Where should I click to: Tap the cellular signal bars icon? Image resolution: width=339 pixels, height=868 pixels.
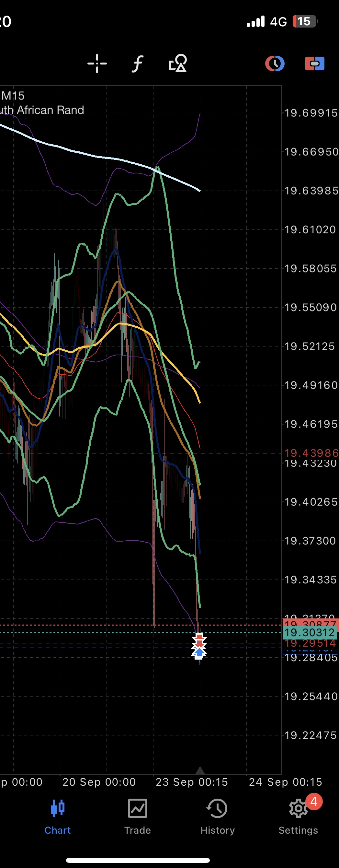255,22
